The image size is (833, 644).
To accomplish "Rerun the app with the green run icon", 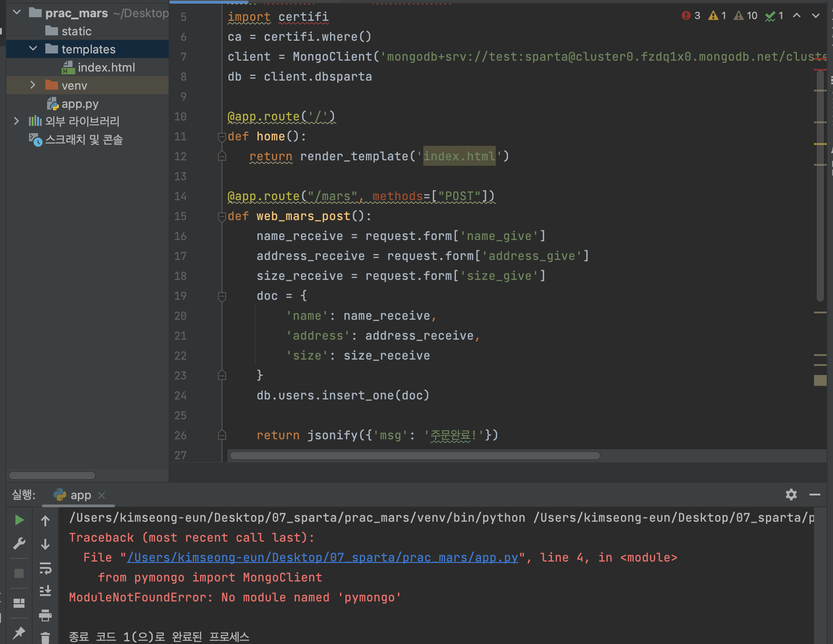I will (x=19, y=520).
